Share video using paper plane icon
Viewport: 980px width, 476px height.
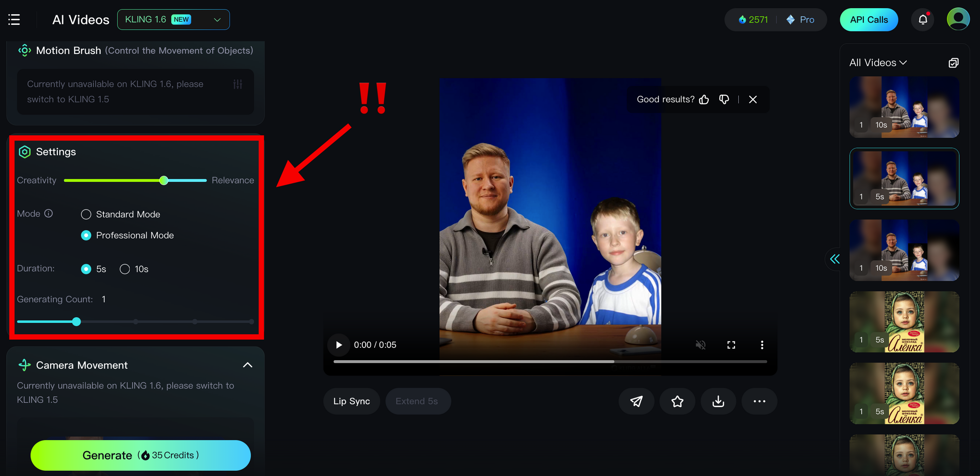pyautogui.click(x=636, y=401)
